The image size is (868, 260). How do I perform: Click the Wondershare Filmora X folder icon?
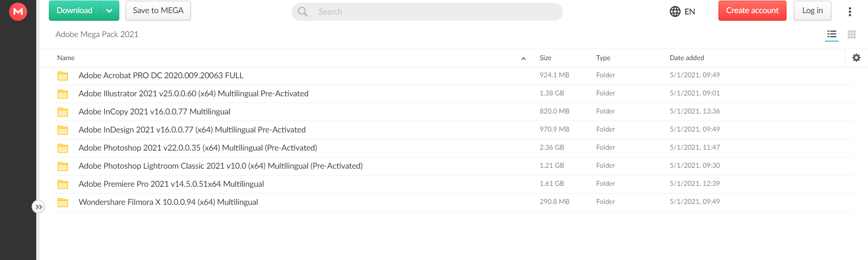click(x=63, y=203)
